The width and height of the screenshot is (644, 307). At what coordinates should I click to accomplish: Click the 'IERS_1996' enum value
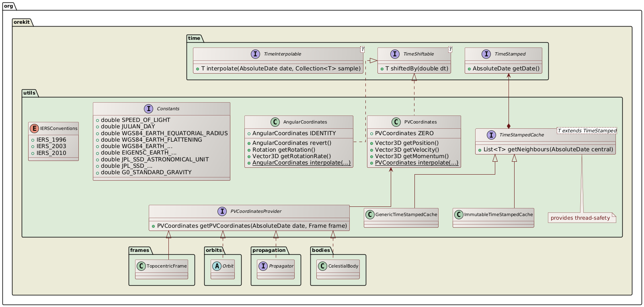point(51,140)
